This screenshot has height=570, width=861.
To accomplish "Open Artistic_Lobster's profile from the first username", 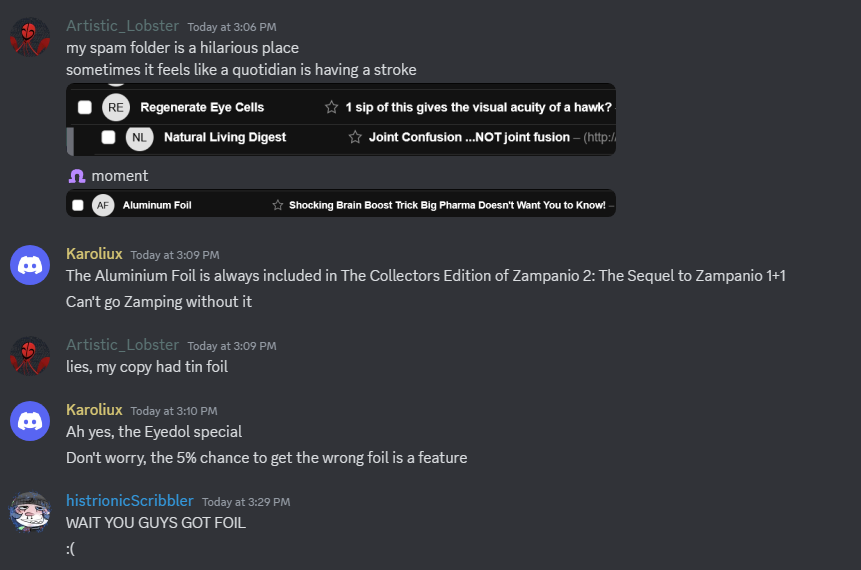I will coord(122,25).
